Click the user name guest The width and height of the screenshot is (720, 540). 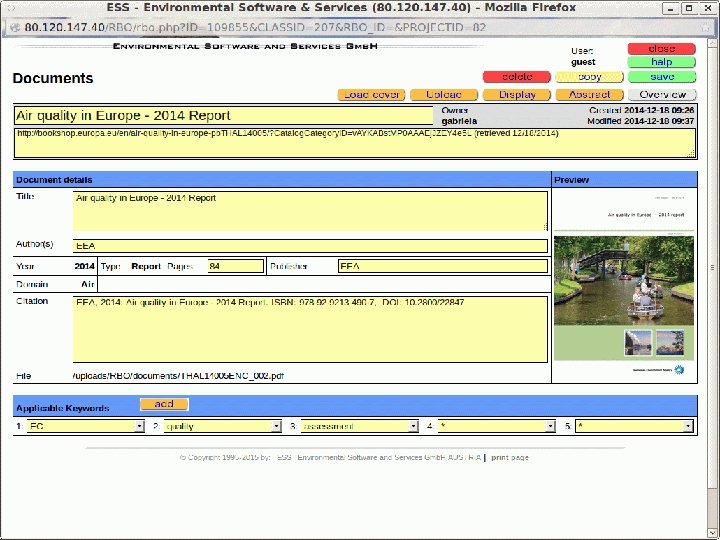coord(583,62)
